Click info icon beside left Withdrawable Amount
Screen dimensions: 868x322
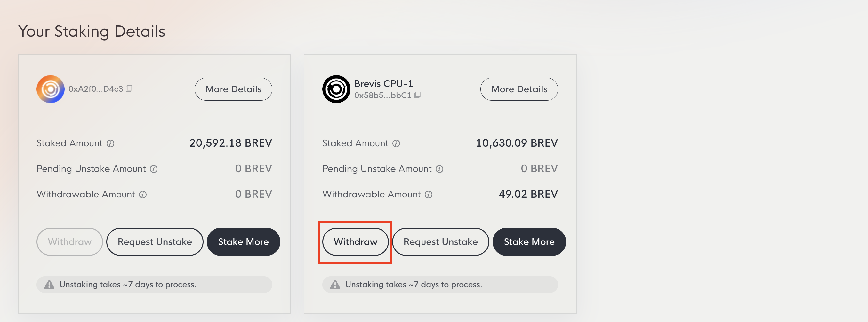(143, 195)
